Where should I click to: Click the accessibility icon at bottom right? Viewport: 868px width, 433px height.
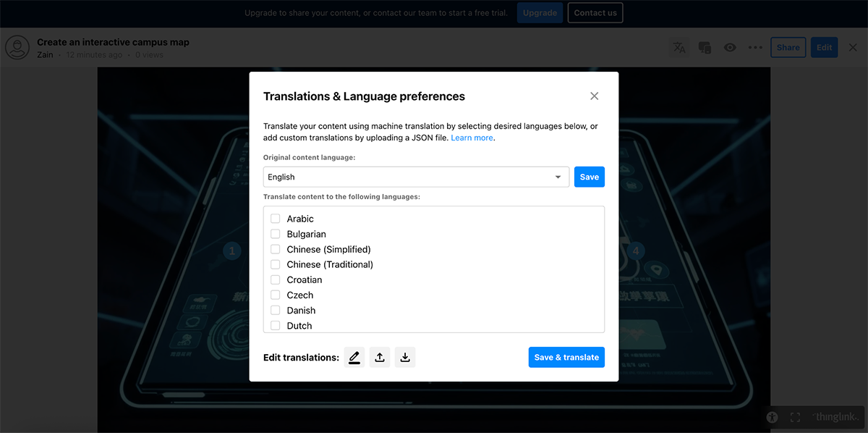click(772, 417)
